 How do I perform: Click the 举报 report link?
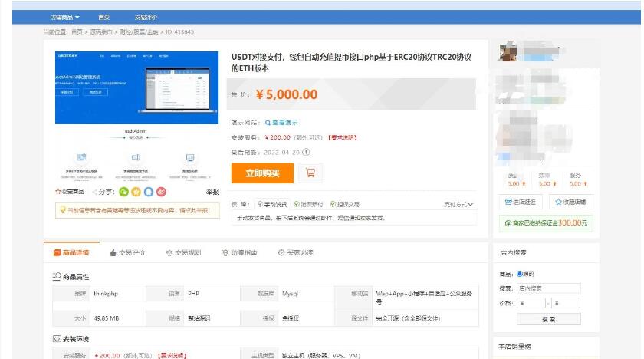pyautogui.click(x=213, y=192)
